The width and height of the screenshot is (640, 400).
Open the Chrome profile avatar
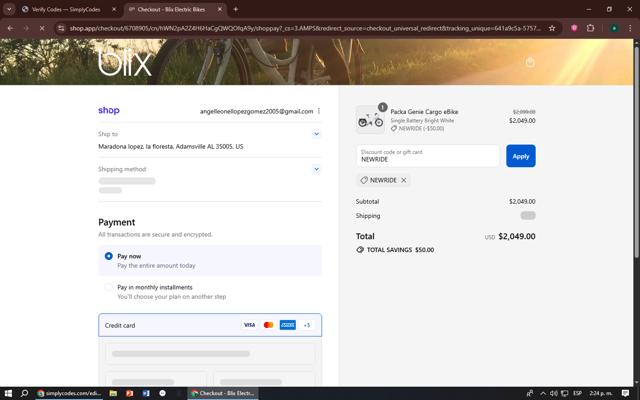(614, 28)
